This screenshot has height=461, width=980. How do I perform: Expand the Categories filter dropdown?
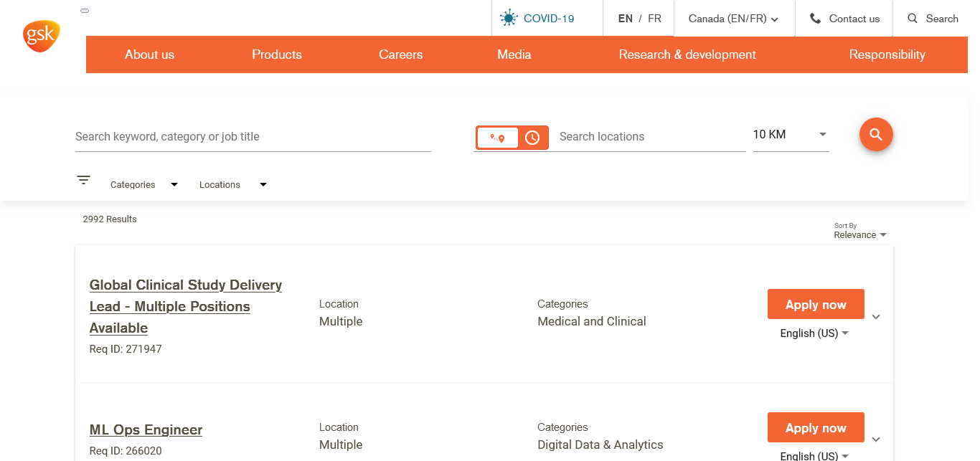tap(143, 185)
